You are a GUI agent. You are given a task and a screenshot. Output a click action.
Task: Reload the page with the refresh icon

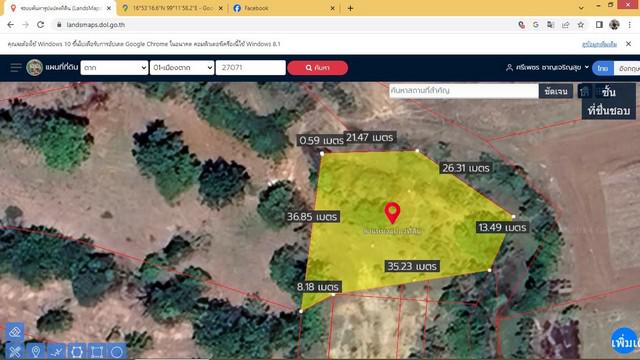[x=40, y=24]
